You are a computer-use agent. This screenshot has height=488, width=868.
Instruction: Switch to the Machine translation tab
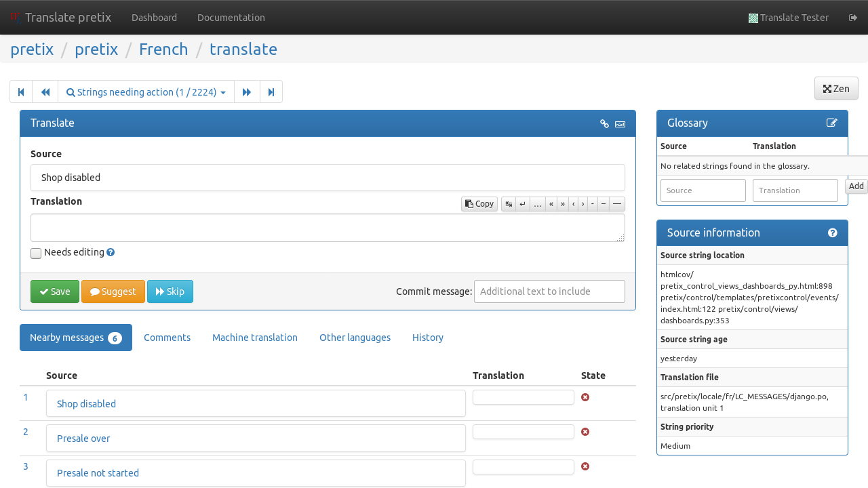click(x=255, y=338)
